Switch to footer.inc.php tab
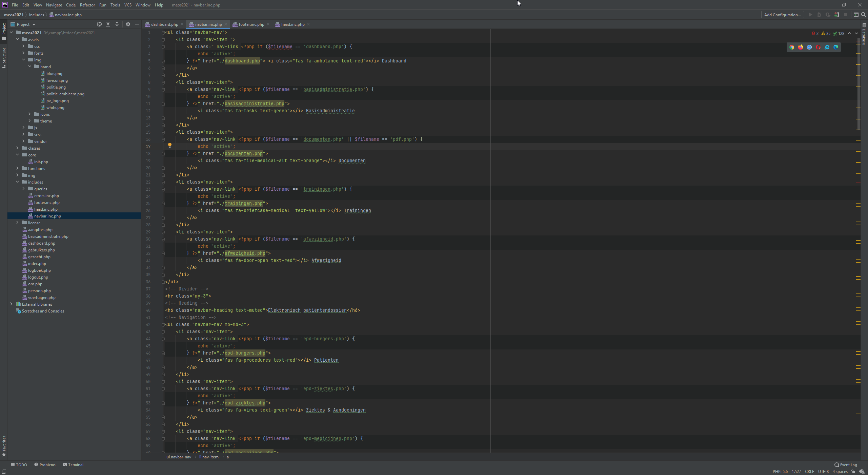Image resolution: width=868 pixels, height=475 pixels. pos(251,24)
